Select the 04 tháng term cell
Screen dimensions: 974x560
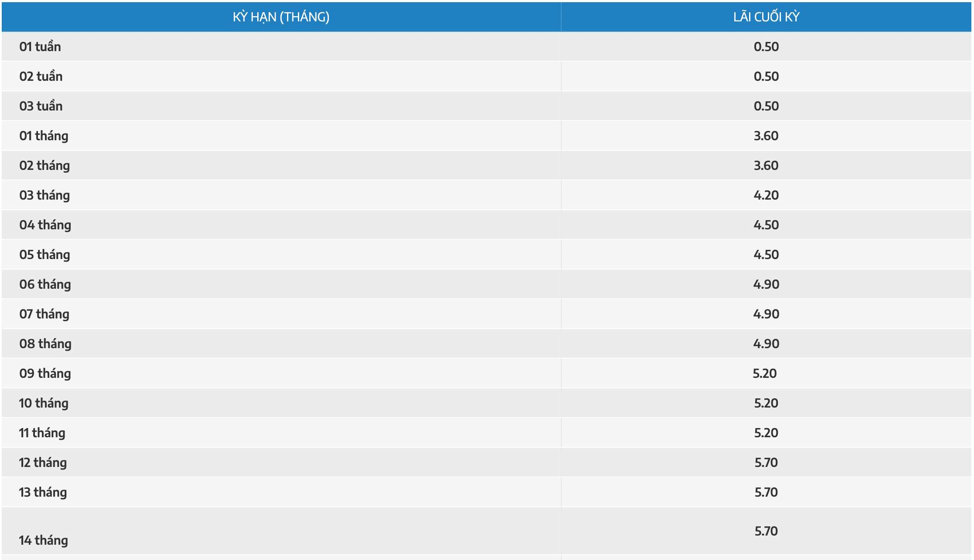(x=45, y=225)
